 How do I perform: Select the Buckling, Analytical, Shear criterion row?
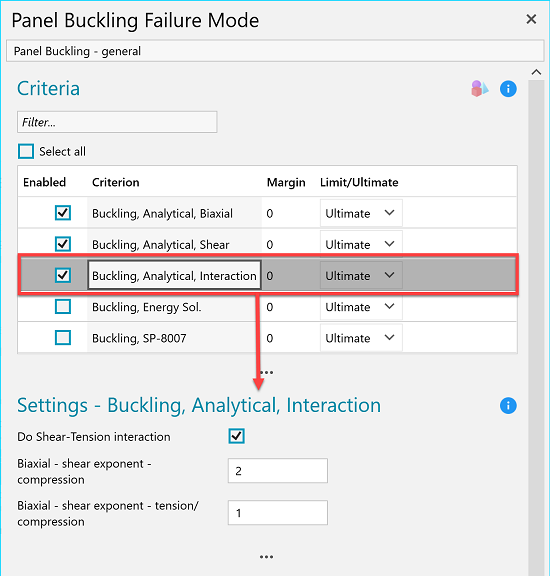(267, 242)
